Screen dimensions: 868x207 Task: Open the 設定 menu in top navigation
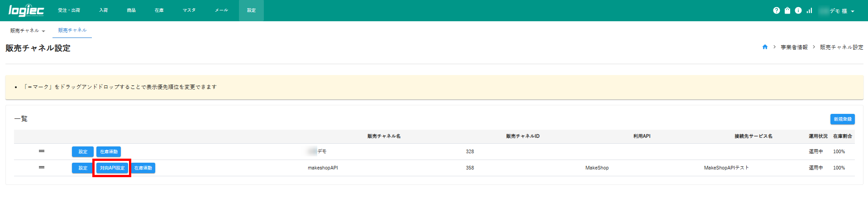[x=251, y=10]
